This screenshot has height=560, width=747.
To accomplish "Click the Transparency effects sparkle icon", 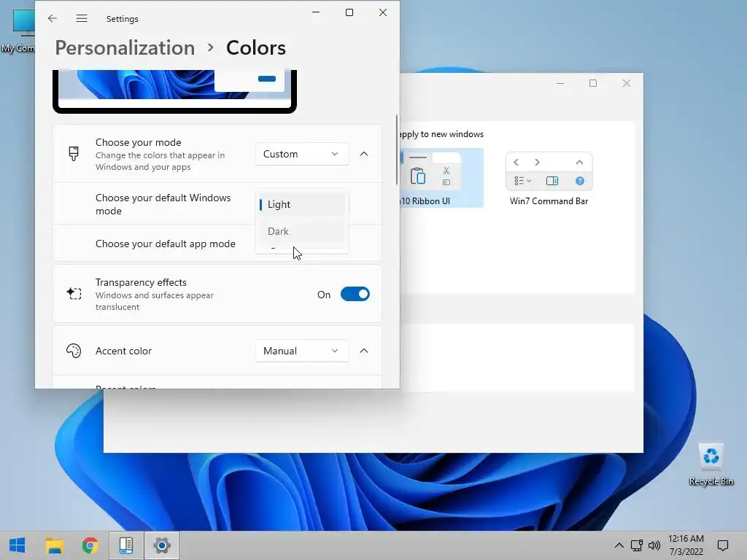I will click(x=74, y=294).
